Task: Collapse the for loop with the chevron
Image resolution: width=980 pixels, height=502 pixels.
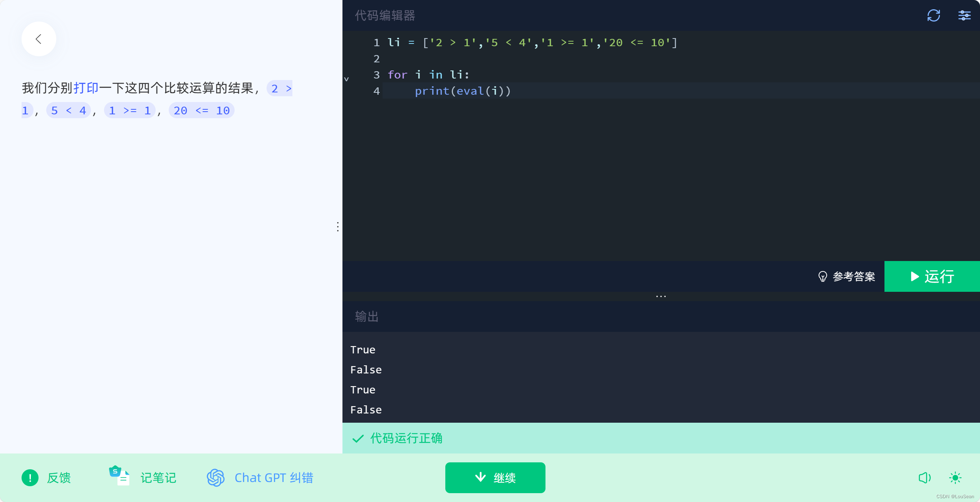Action: (x=346, y=79)
